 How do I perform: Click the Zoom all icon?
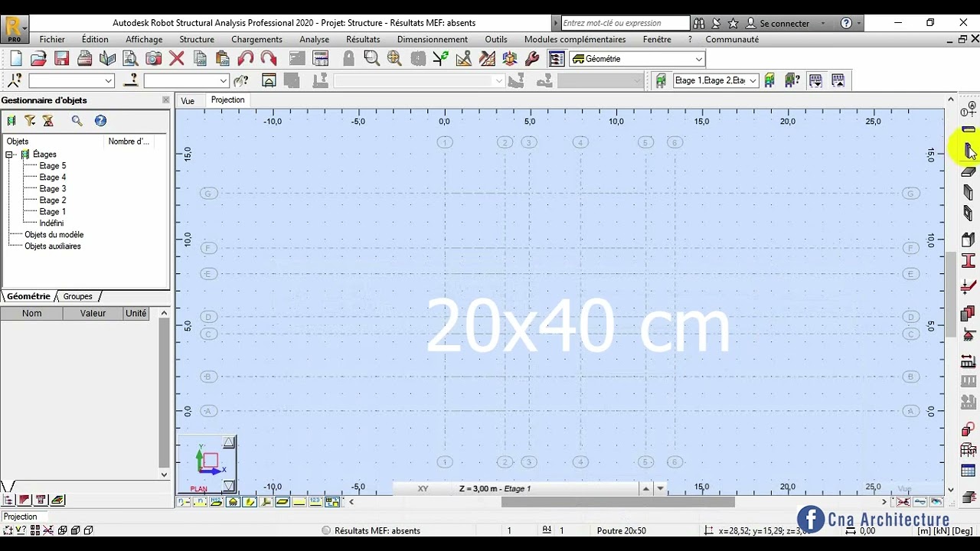395,58
